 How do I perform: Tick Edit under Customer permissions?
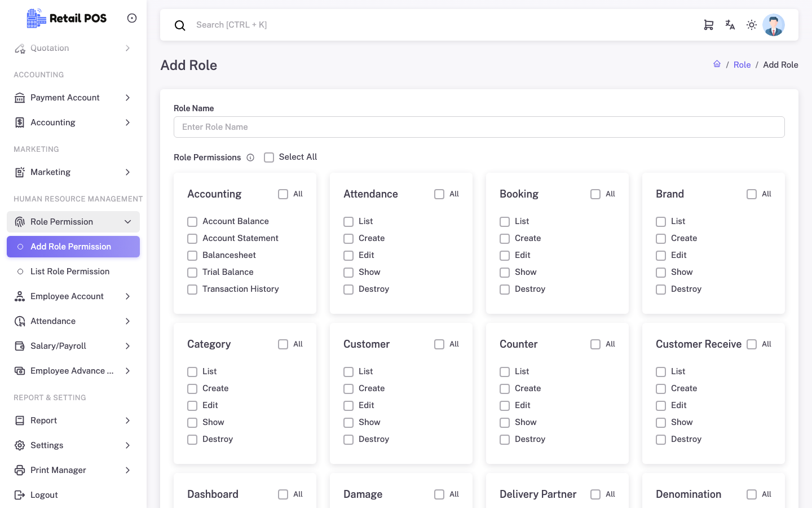coord(348,406)
